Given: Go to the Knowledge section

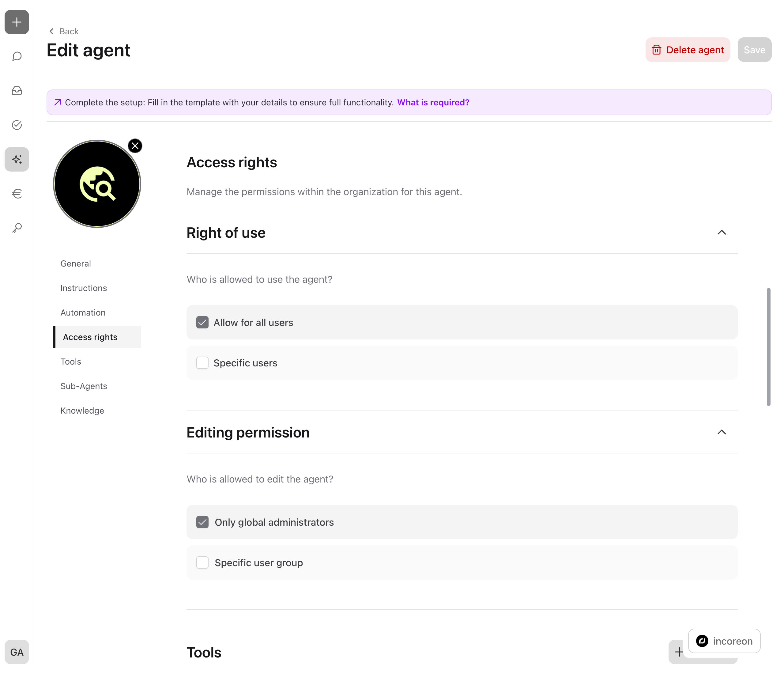Looking at the screenshot, I should (82, 411).
